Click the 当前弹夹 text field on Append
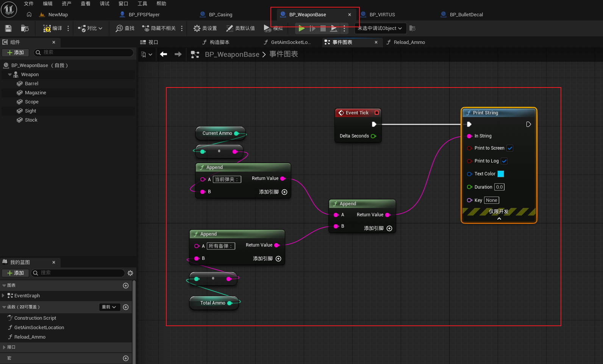The width and height of the screenshot is (603, 364). pyautogui.click(x=227, y=180)
